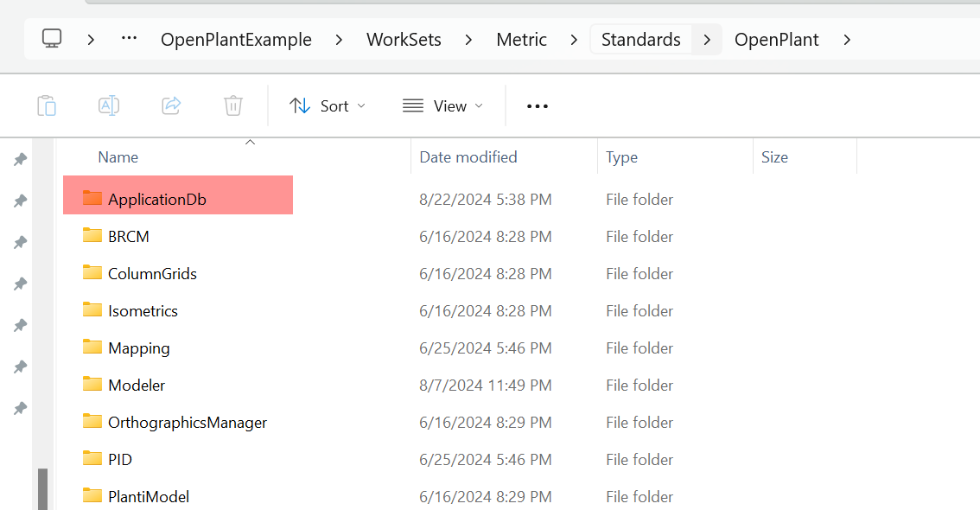The width and height of the screenshot is (980, 510).
Task: Click the Type column header
Action: coord(621,157)
